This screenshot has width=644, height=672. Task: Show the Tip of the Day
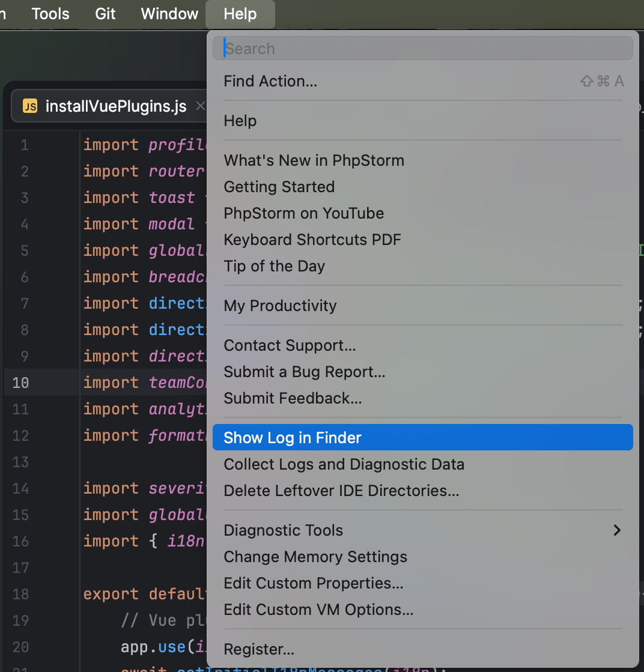click(x=274, y=266)
